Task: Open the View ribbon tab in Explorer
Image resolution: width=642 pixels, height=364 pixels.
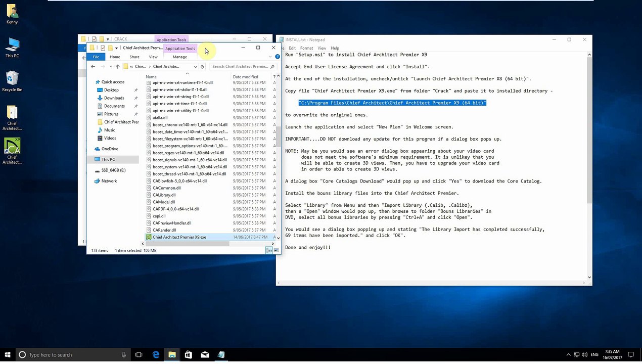Action: 153,57
